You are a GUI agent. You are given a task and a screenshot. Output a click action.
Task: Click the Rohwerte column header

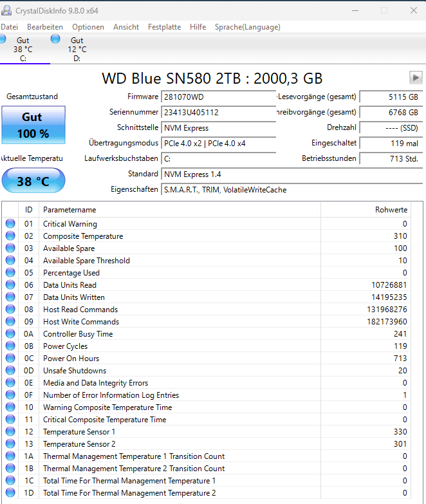pyautogui.click(x=366, y=210)
